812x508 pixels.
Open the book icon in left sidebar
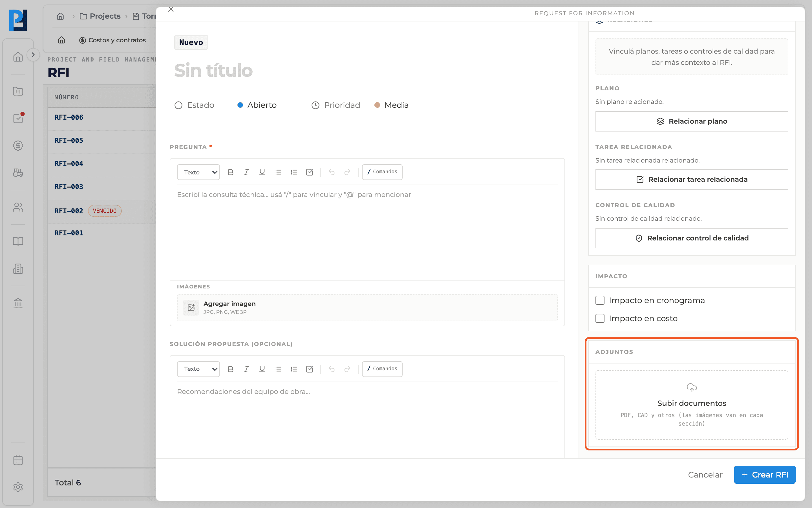(x=18, y=241)
